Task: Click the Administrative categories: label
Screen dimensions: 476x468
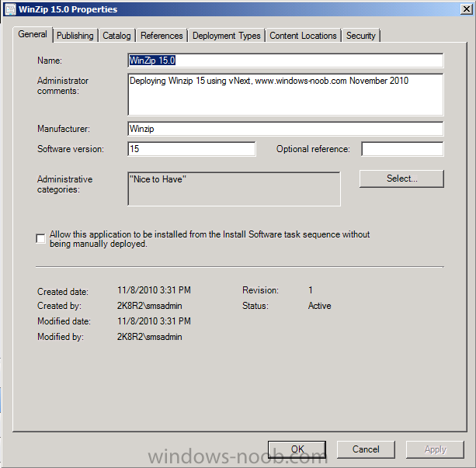Action: (64, 184)
